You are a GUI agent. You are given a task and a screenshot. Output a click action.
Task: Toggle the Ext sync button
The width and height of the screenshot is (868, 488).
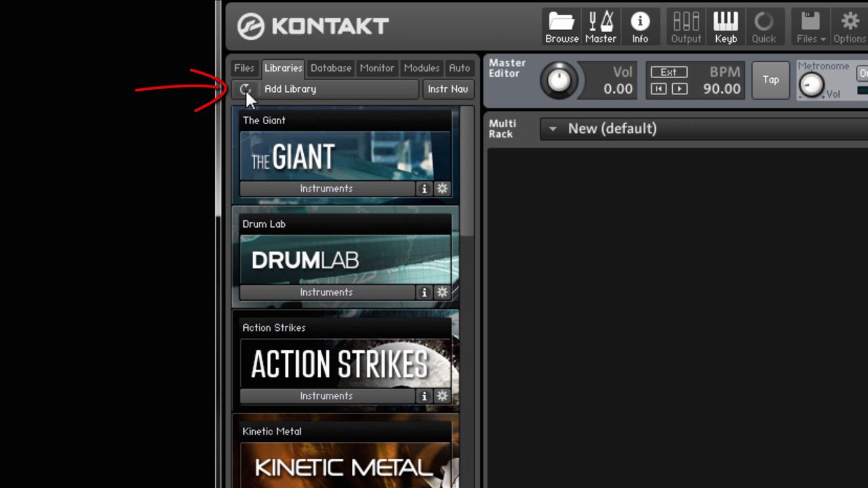[669, 72]
